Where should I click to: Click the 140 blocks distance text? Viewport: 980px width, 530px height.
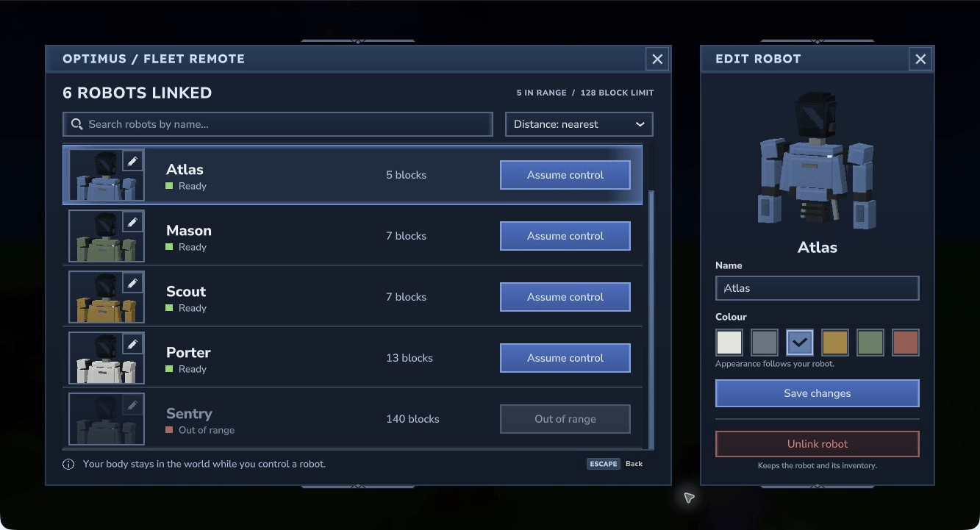click(x=412, y=419)
